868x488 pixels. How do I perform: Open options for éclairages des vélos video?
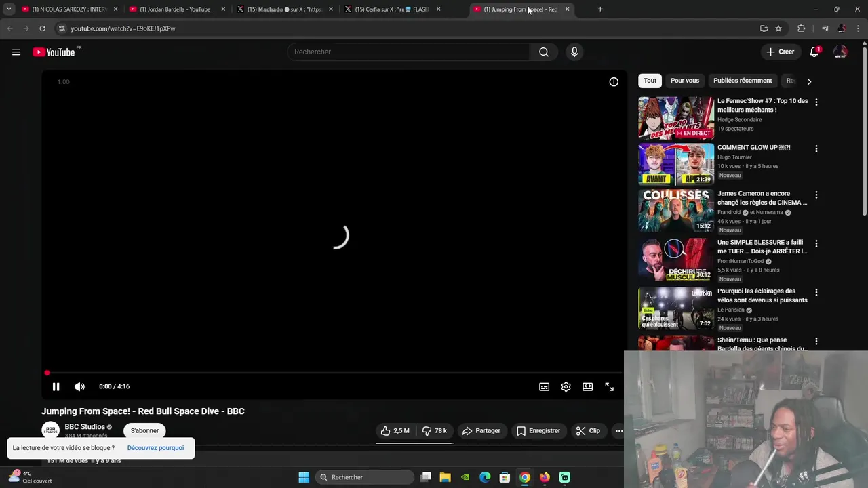point(816,292)
